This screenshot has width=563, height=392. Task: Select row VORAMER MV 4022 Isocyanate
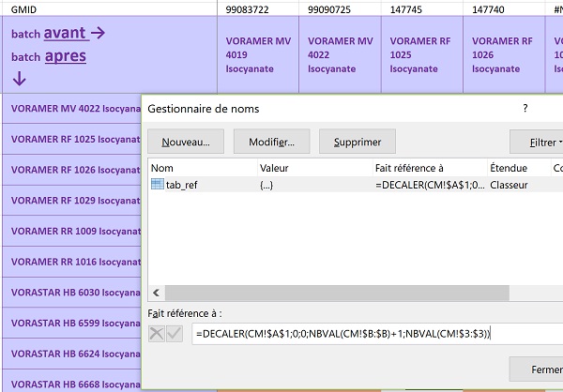(72, 109)
